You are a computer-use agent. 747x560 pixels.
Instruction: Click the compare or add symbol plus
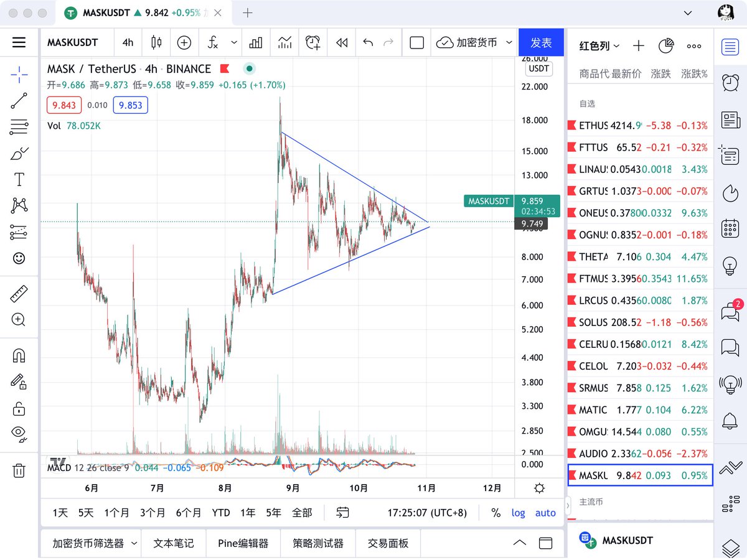tap(184, 42)
